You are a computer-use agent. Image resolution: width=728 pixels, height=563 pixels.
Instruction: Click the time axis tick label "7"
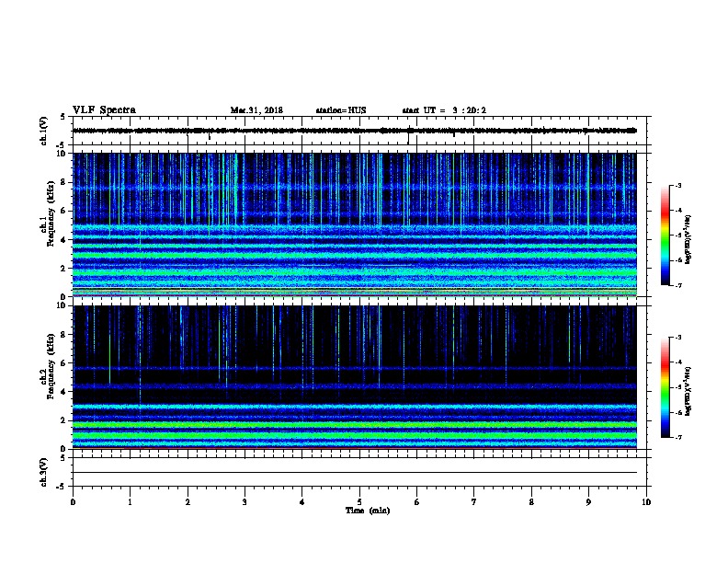coord(474,502)
